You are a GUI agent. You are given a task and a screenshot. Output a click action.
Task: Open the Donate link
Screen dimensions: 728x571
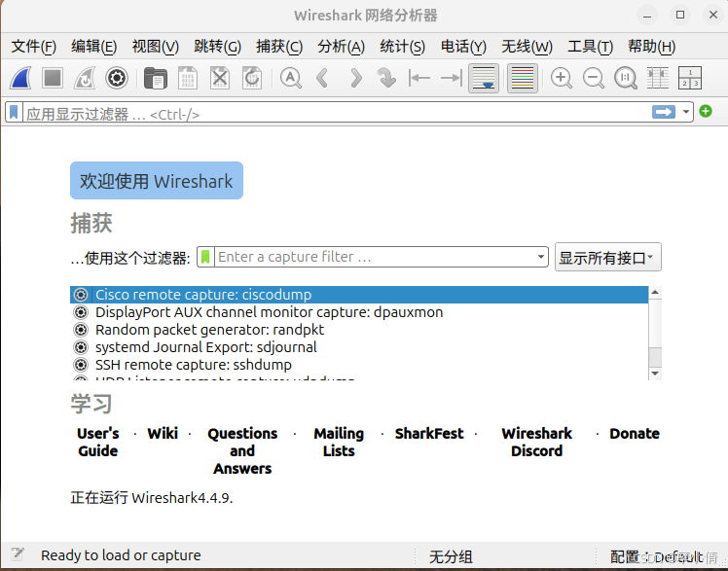pyautogui.click(x=635, y=433)
